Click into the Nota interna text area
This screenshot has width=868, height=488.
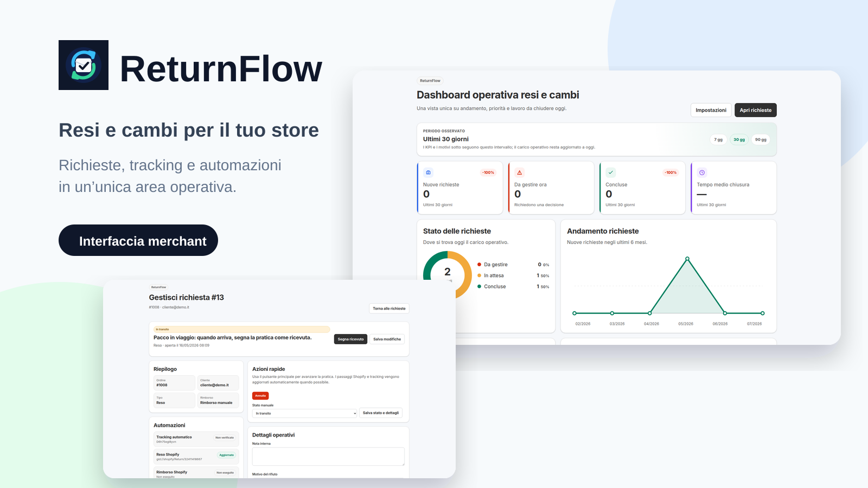click(328, 457)
